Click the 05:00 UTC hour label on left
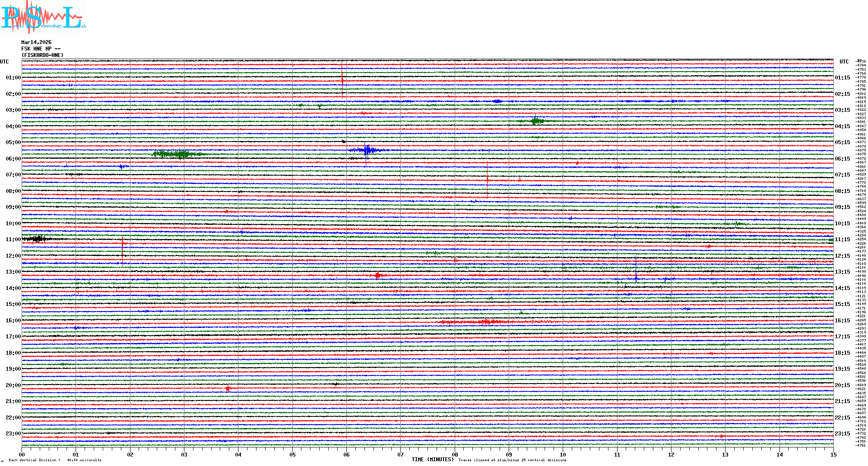 (13, 142)
